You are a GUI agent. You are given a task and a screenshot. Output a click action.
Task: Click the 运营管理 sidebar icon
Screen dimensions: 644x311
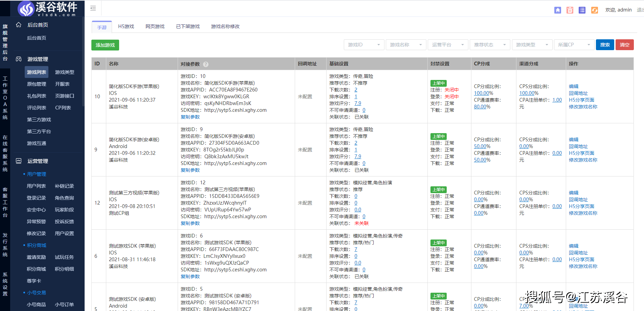[19, 161]
